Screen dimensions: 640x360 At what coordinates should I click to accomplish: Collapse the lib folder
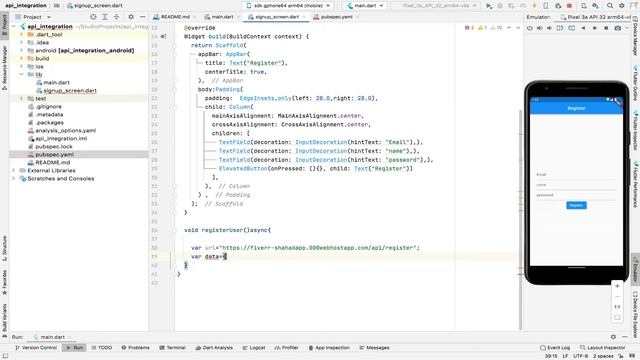pyautogui.click(x=22, y=74)
